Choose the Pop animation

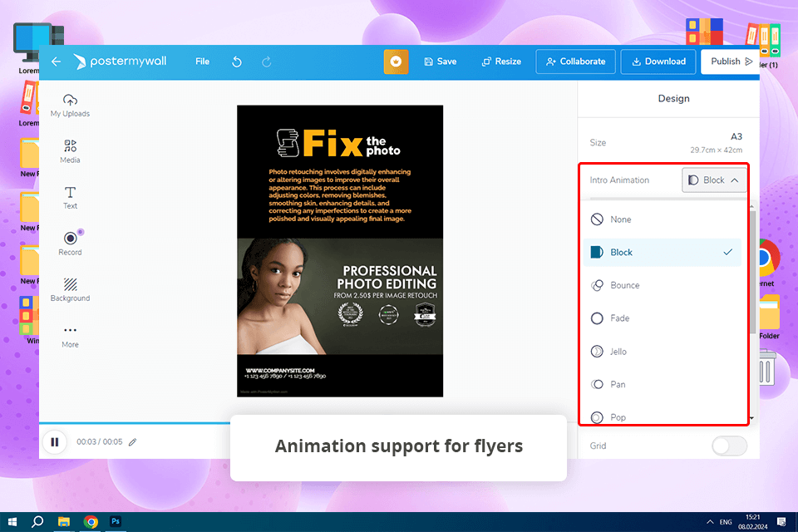tap(662, 417)
